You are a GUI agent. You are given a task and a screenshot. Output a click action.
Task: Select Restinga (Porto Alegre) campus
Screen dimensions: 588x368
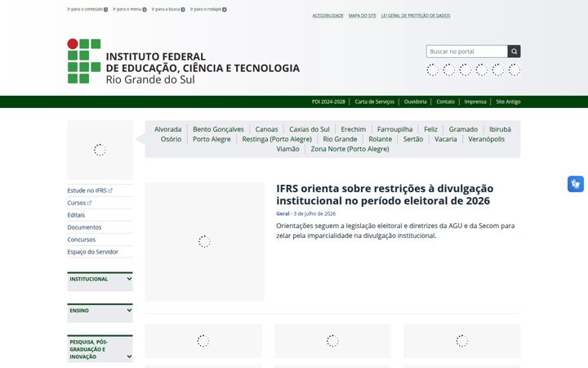(277, 139)
